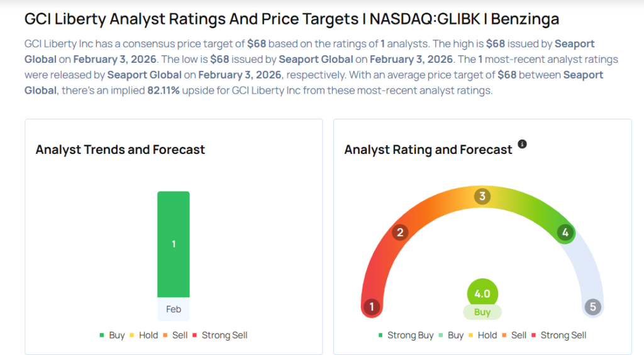Toggle Strong Buy in Rating gauge legend
The height and width of the screenshot is (355, 644).
coord(406,335)
